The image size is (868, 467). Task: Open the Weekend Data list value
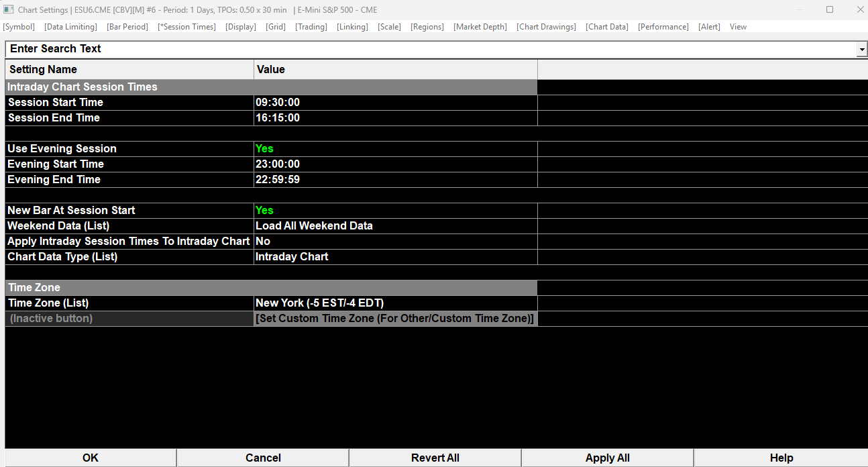[x=396, y=226]
